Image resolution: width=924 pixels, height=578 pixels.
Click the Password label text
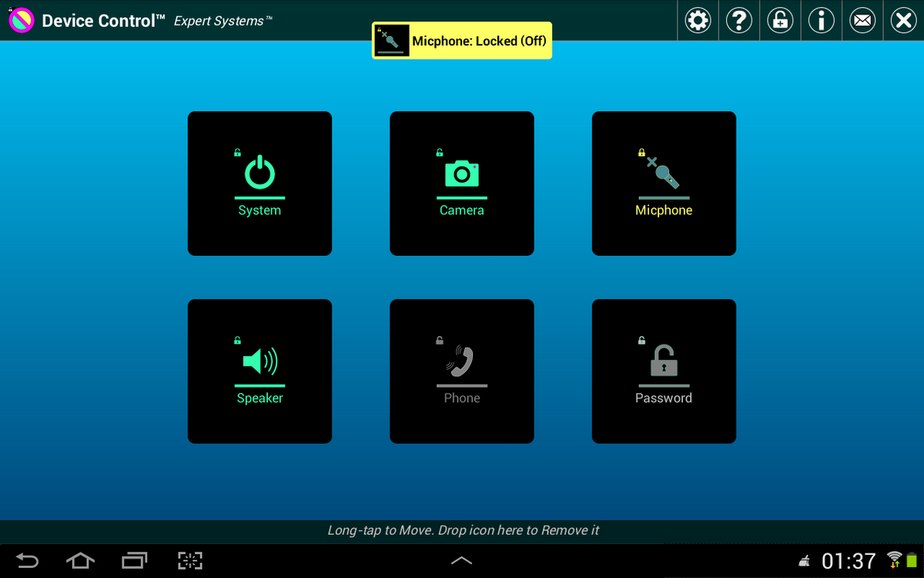point(664,398)
